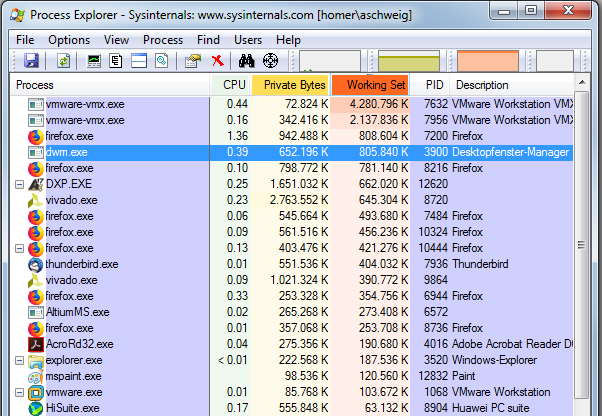
Task: Select the vivado.exe row with PID 9864
Action: [292, 280]
